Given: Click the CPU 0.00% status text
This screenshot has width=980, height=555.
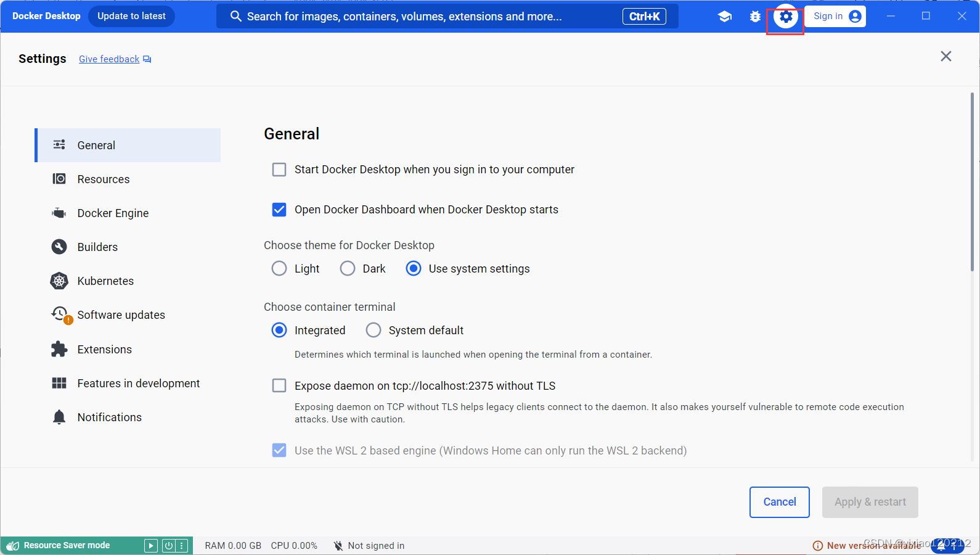Looking at the screenshot, I should click(294, 546).
